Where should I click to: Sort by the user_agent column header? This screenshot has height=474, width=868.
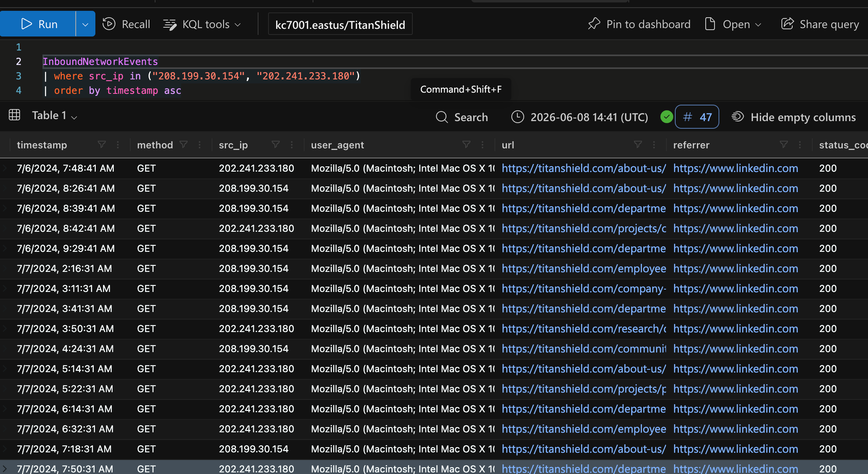[337, 145]
